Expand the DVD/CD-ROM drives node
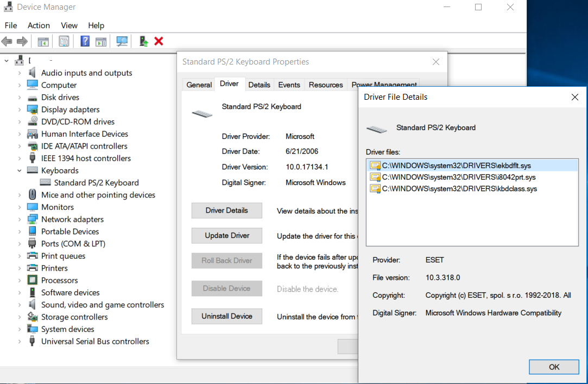Screen dimensions: 588x384 tap(20, 121)
